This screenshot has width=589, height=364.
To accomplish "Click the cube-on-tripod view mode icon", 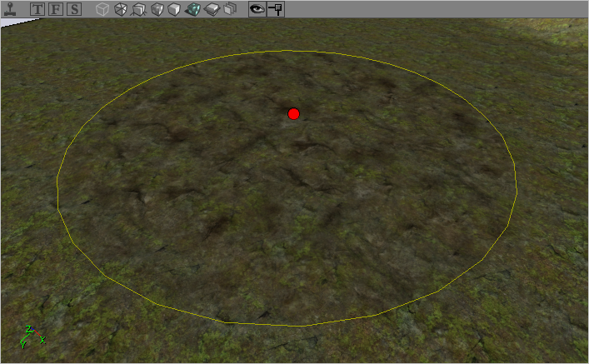I will pos(138,10).
